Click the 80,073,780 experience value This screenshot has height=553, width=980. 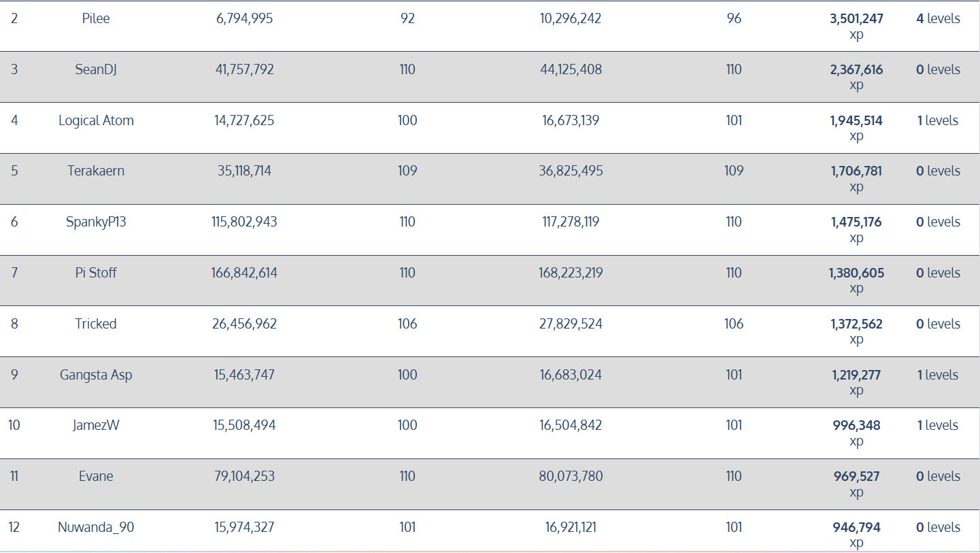pos(571,476)
